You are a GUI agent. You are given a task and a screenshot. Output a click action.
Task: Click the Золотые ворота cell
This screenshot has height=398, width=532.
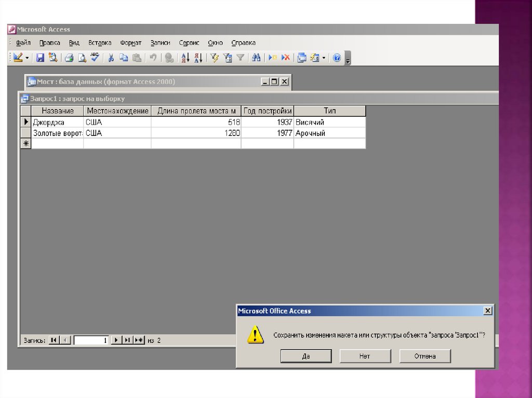pos(57,133)
